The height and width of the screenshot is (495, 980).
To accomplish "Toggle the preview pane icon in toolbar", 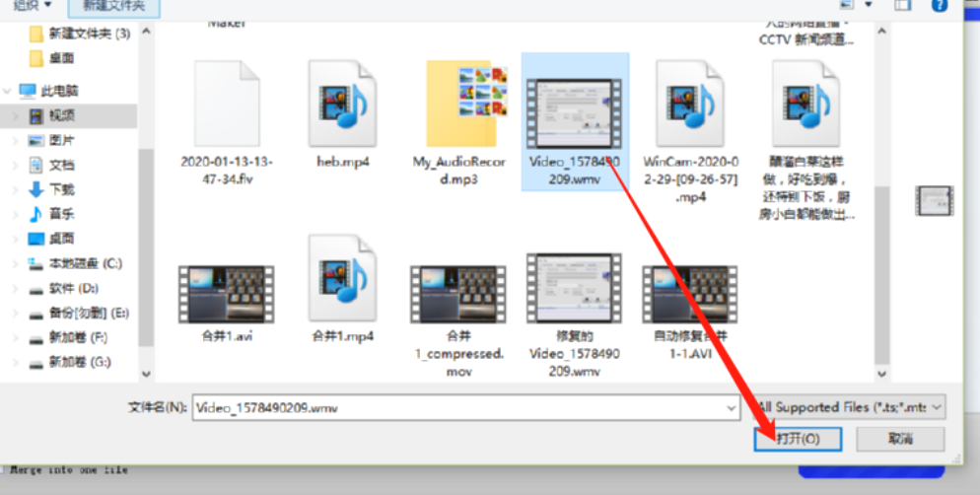I will [x=902, y=4].
